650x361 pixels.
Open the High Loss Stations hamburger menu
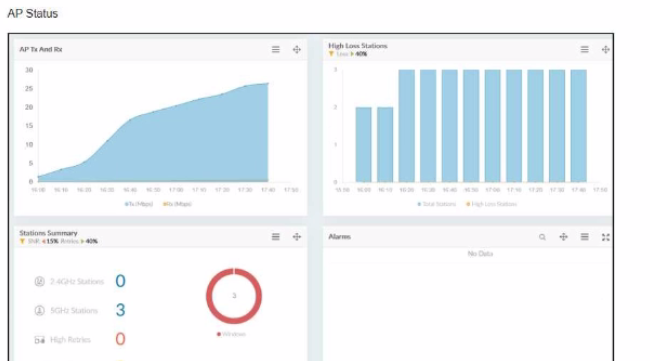[x=585, y=50]
